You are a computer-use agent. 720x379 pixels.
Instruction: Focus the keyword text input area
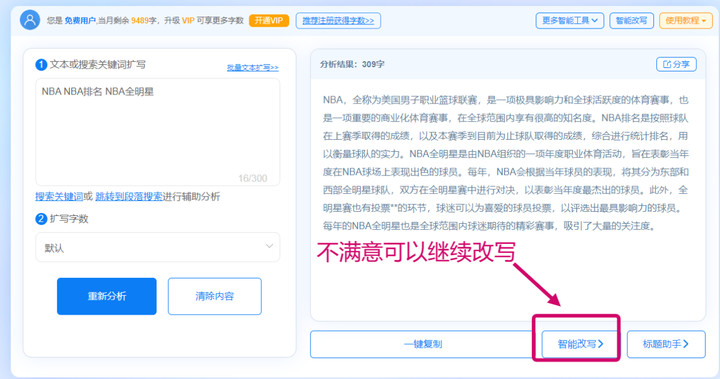click(x=158, y=132)
